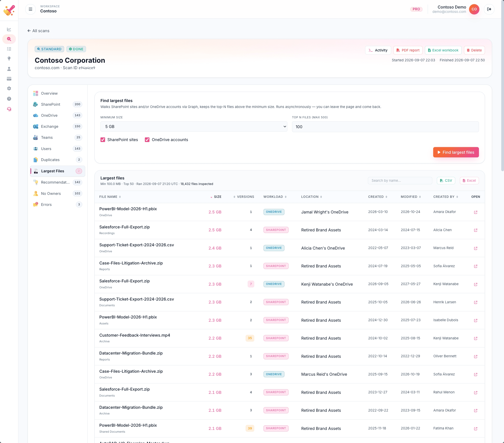Switch to the Exchange section
Screen dimensions: 504x443
point(57,126)
